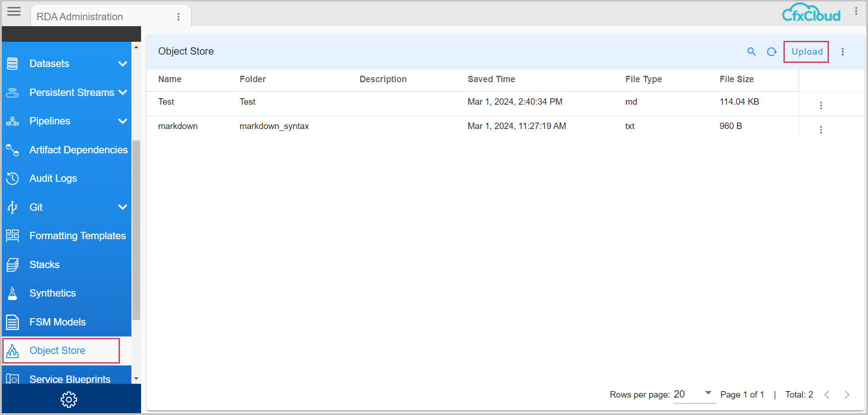Viewport: 868px width, 415px height.
Task: Select the Datasets icon in sidebar
Action: pyautogui.click(x=12, y=63)
